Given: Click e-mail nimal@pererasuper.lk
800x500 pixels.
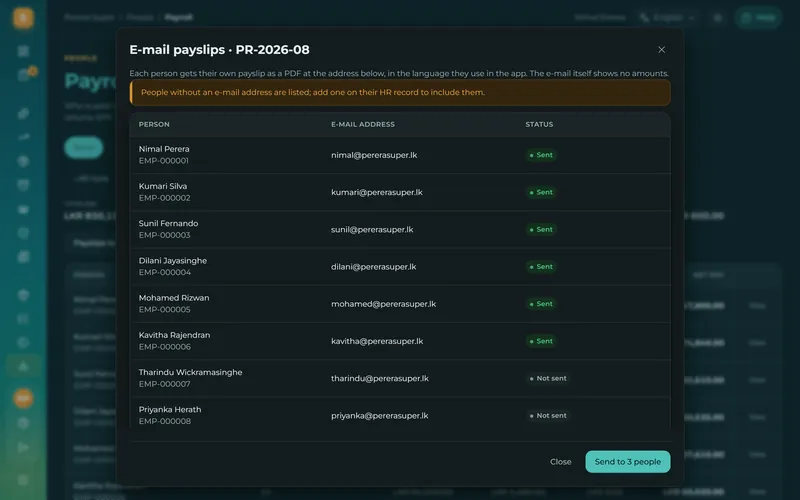Looking at the screenshot, I should pyautogui.click(x=374, y=155).
